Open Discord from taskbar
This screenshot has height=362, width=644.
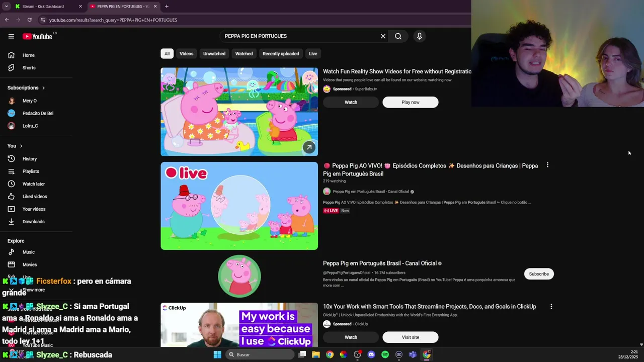(371, 354)
